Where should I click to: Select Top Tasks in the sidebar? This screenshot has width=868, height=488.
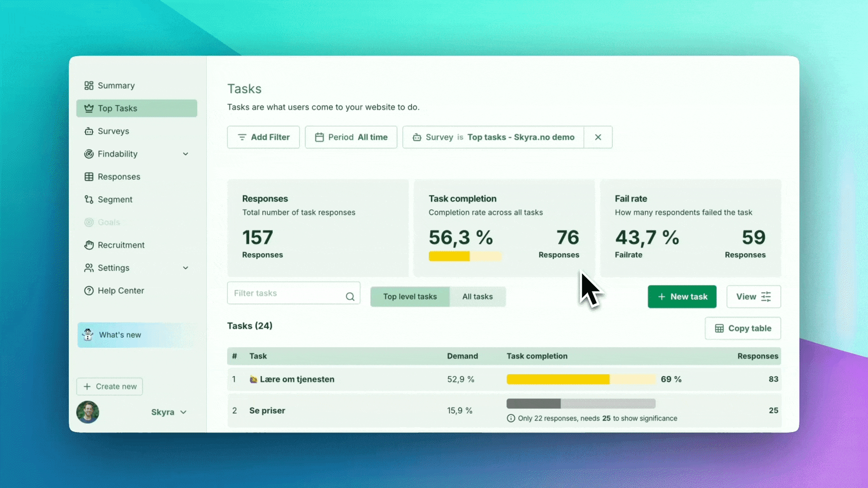pos(137,108)
